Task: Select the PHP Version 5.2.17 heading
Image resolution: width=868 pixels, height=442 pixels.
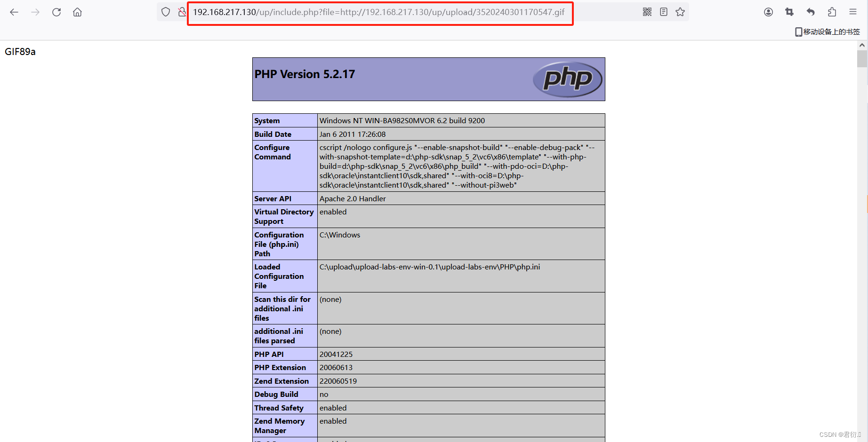Action: (x=305, y=74)
